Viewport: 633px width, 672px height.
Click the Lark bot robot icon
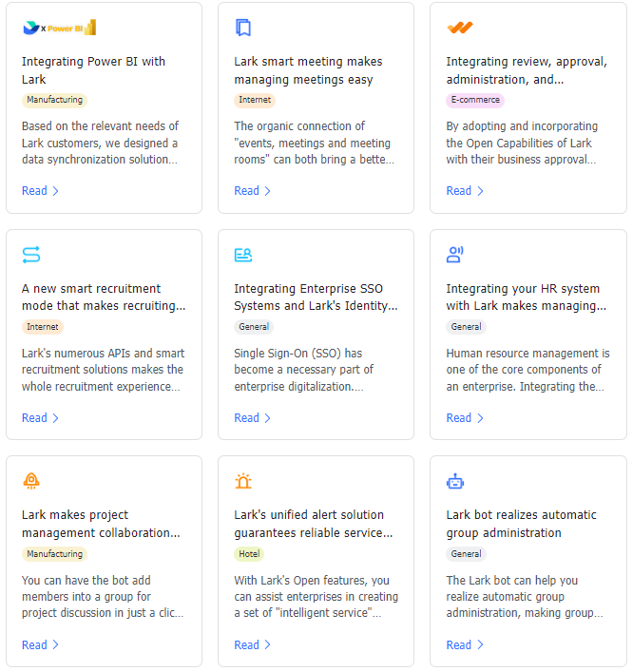pos(455,481)
